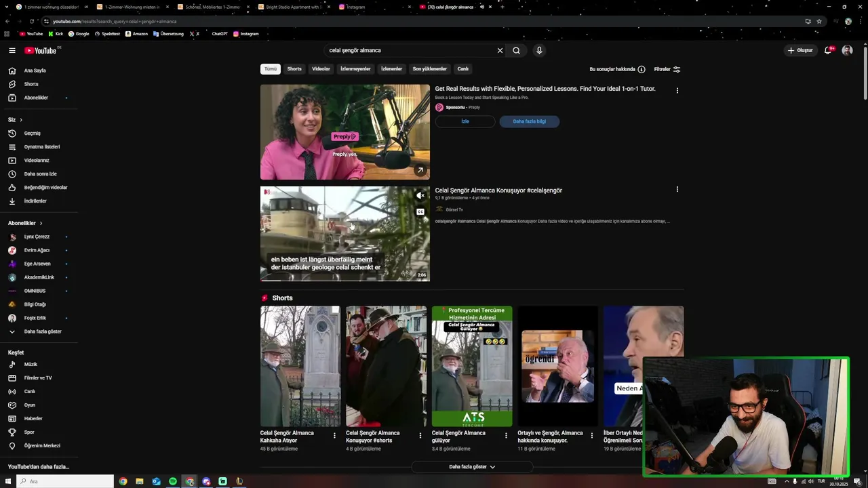
Task: Start voice search with the microphone
Action: click(539, 50)
